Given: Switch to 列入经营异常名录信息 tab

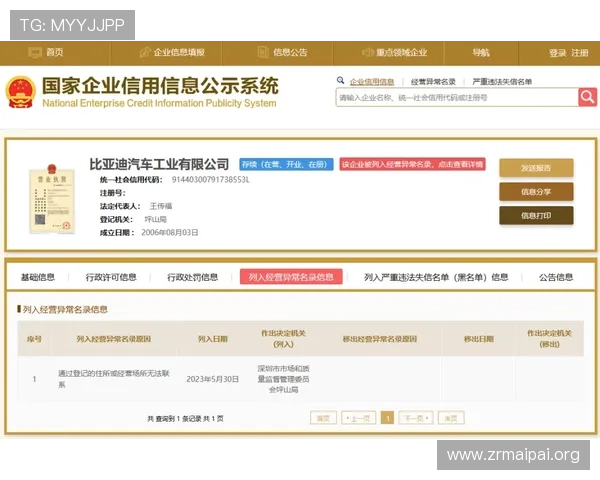Looking at the screenshot, I should coord(291,277).
